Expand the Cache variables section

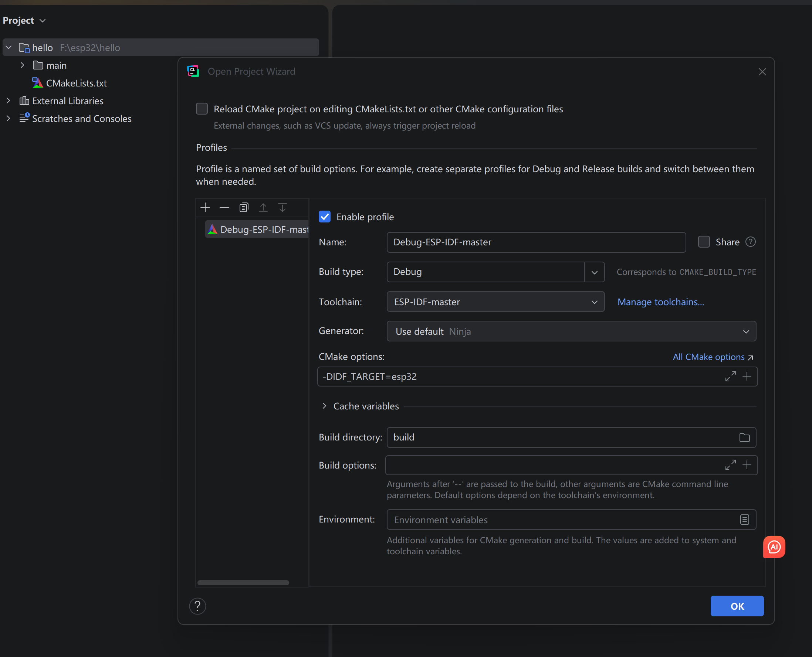[x=324, y=406]
